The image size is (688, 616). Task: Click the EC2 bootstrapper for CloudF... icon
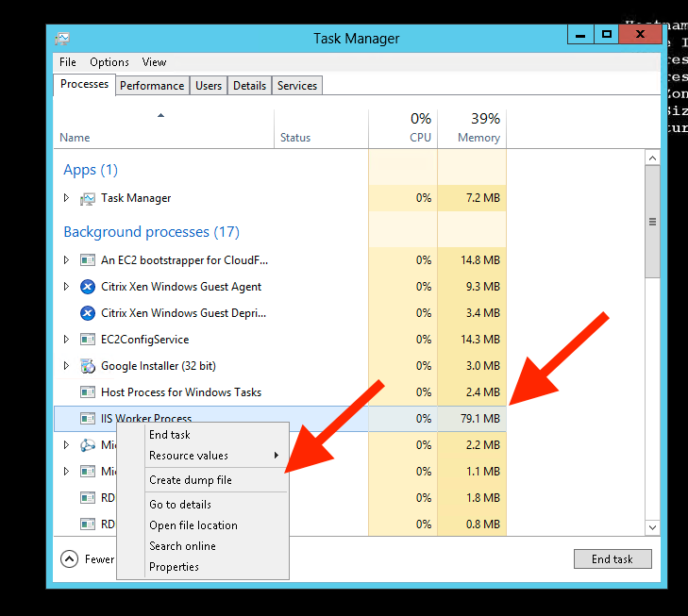tap(88, 260)
